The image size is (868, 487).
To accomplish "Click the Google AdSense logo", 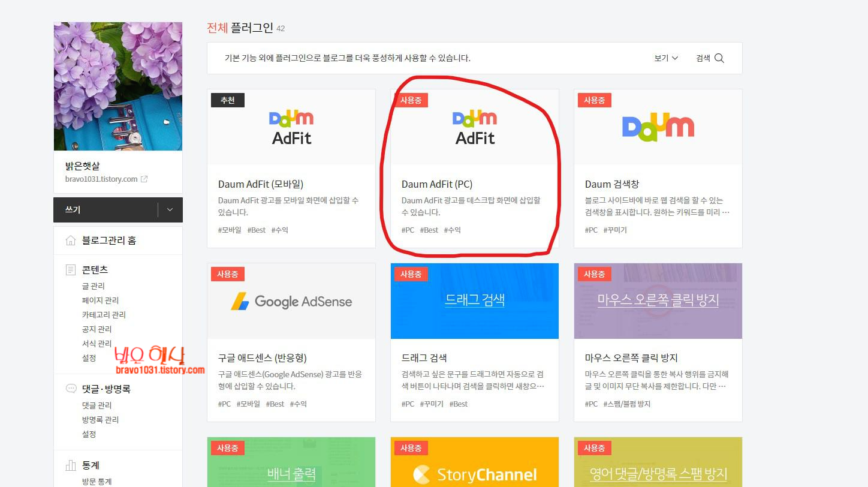I will click(291, 301).
